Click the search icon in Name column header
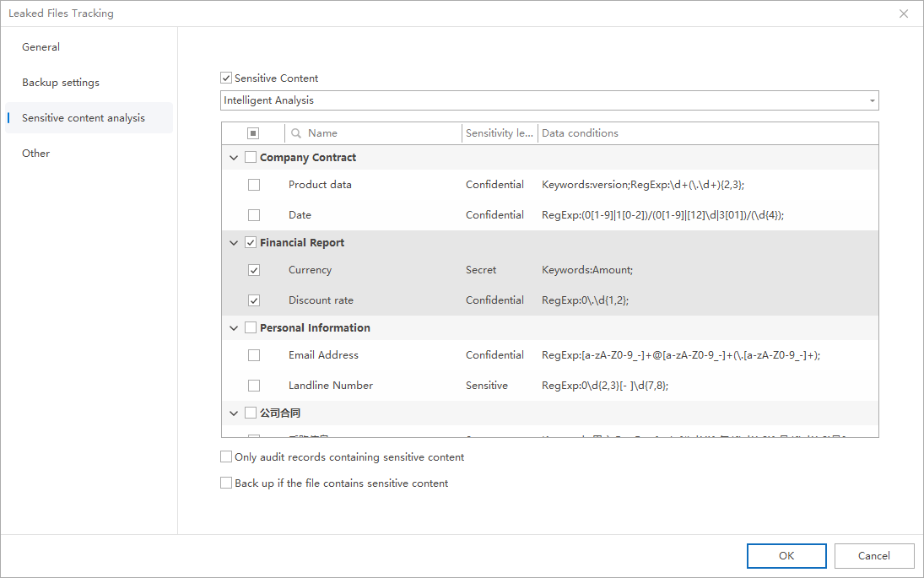The width and height of the screenshot is (924, 578). point(295,133)
